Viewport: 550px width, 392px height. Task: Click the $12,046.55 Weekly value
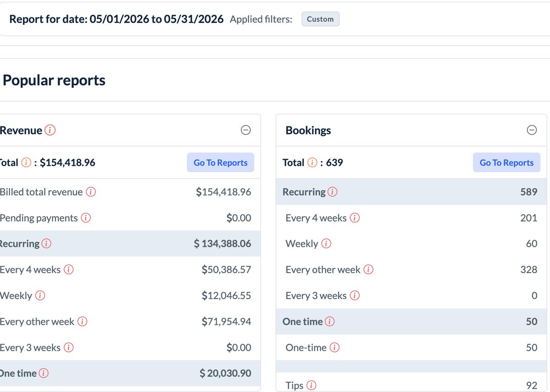[226, 296]
